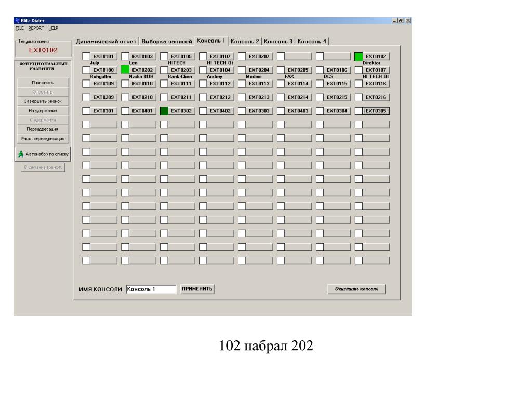Click the green man icon on the Автонабор button
The image size is (532, 399).
pyautogui.click(x=21, y=154)
